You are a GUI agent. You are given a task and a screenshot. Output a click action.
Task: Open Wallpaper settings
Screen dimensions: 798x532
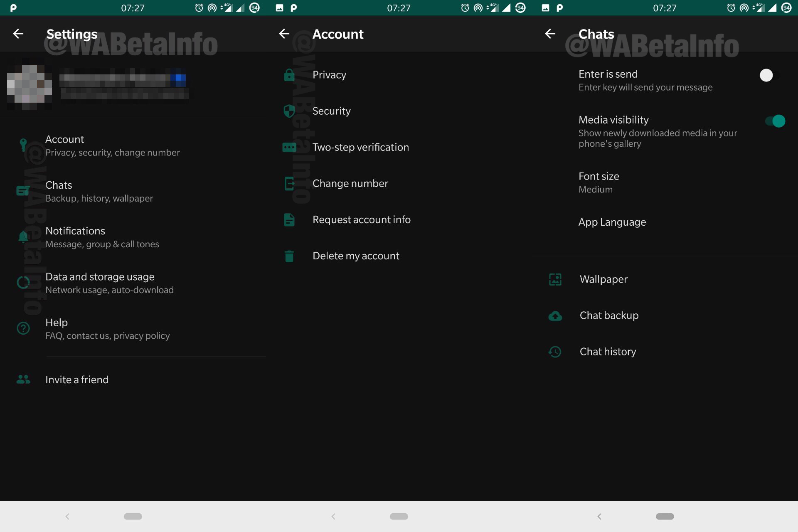[603, 278]
